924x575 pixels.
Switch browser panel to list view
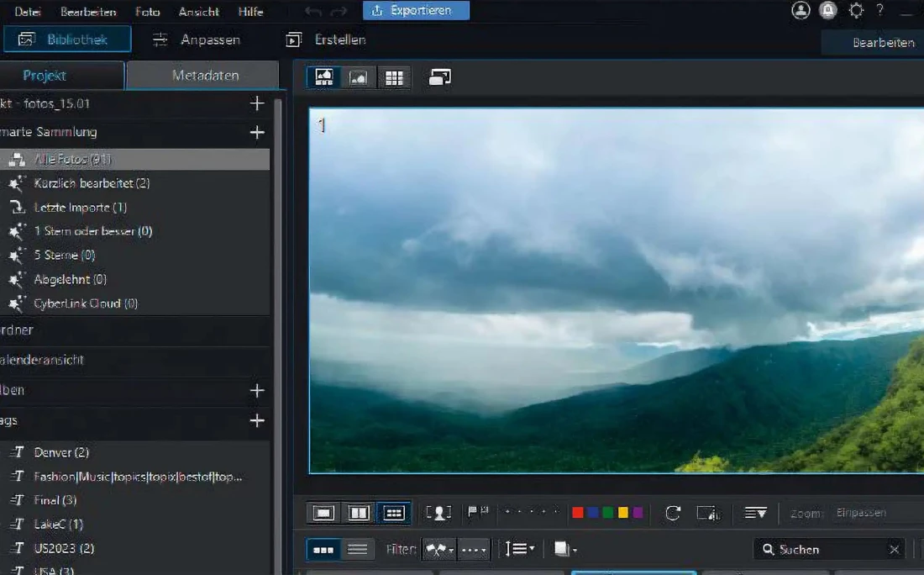[x=358, y=550]
